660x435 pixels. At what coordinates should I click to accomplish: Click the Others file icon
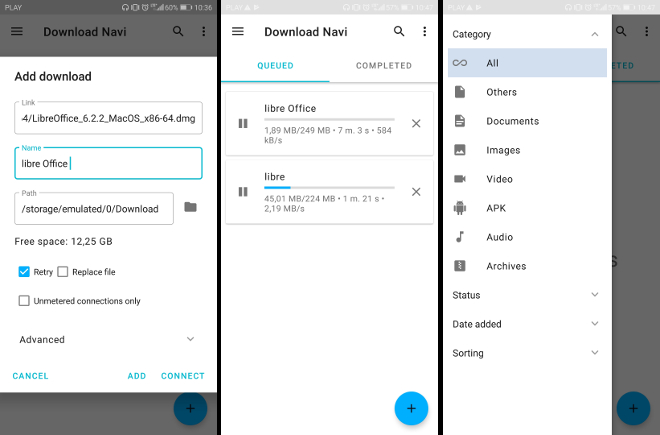pyautogui.click(x=460, y=92)
